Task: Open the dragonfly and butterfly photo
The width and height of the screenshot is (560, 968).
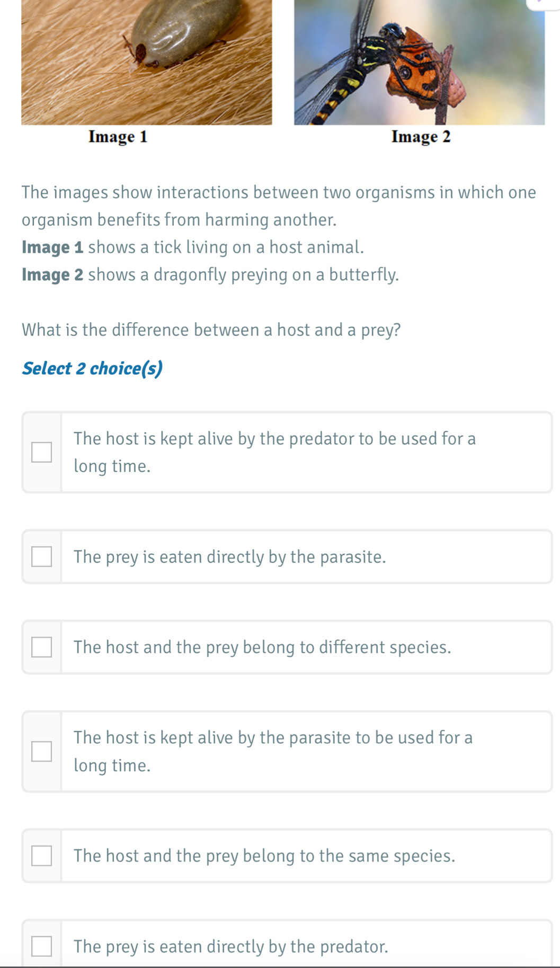Action: (419, 62)
